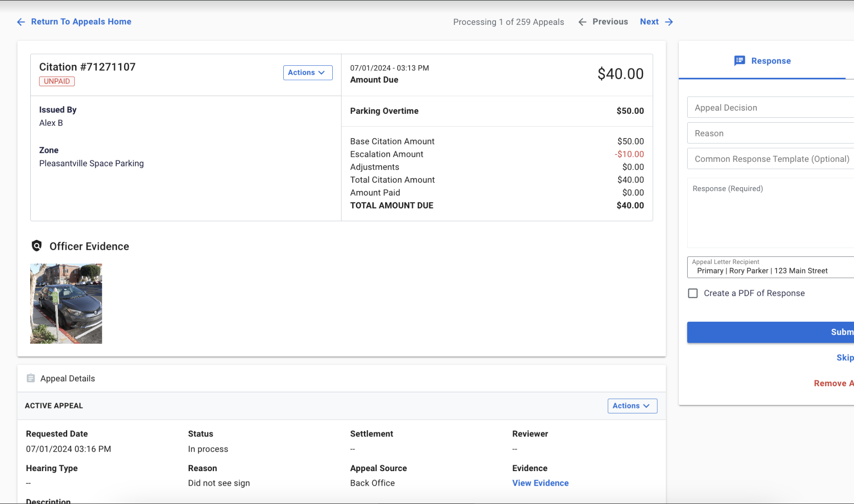
Task: Click the 07/01/2024 03:16 PM requested date
Action: (x=68, y=449)
